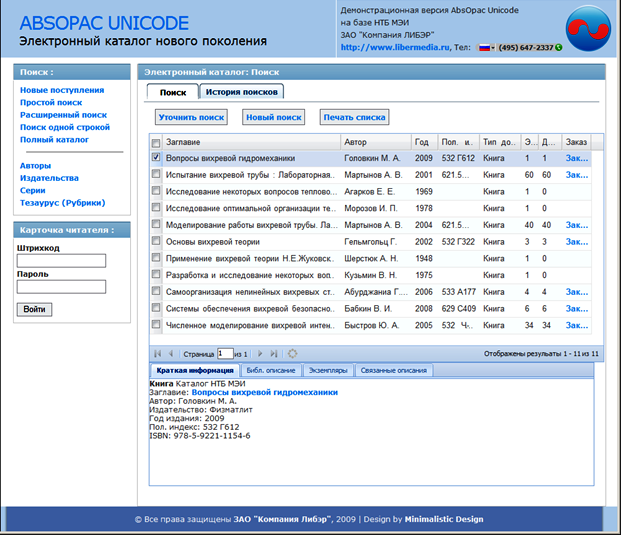Visit the http://www.libermedia.ru link
Screen dimensions: 621x535
[x=395, y=48]
